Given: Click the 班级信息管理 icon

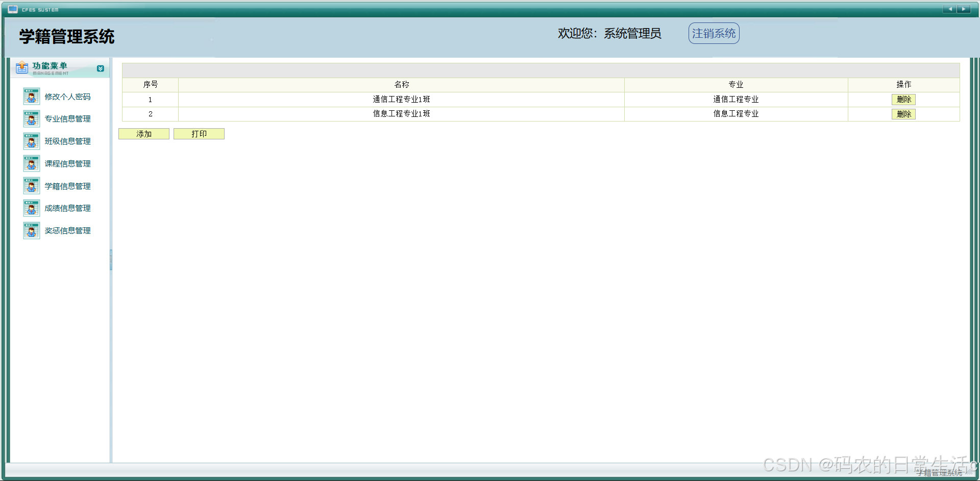Looking at the screenshot, I should click(31, 141).
